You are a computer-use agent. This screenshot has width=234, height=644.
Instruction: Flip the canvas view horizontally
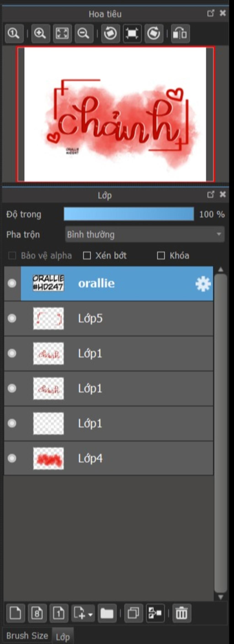point(180,33)
